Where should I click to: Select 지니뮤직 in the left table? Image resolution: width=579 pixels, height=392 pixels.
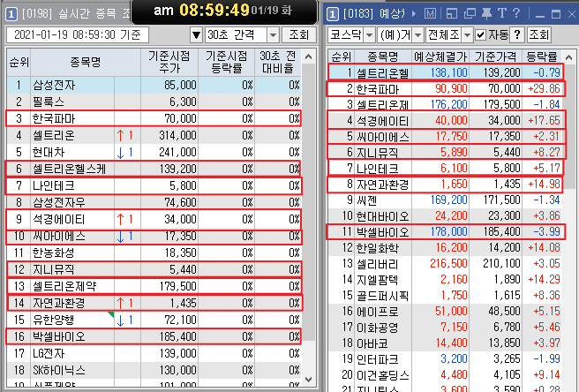[154, 269]
